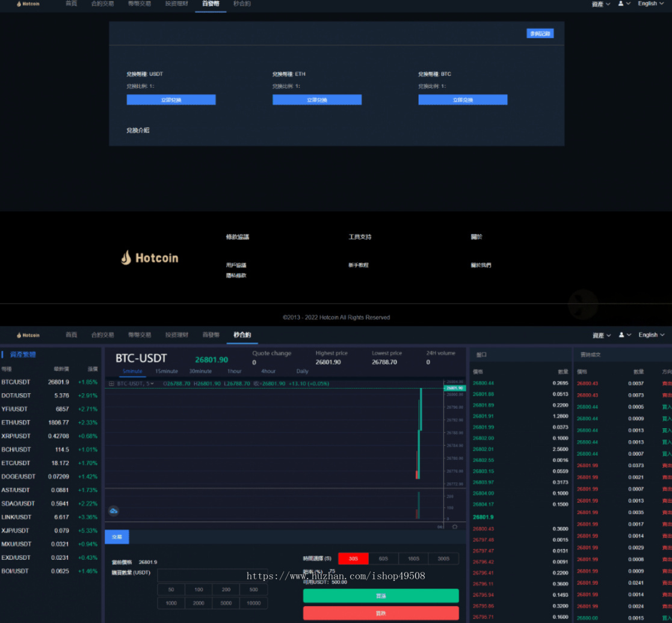Viewport: 672px width, 623px height.
Task: Open the 合約交易 tab in the upper navigation
Action: click(102, 4)
